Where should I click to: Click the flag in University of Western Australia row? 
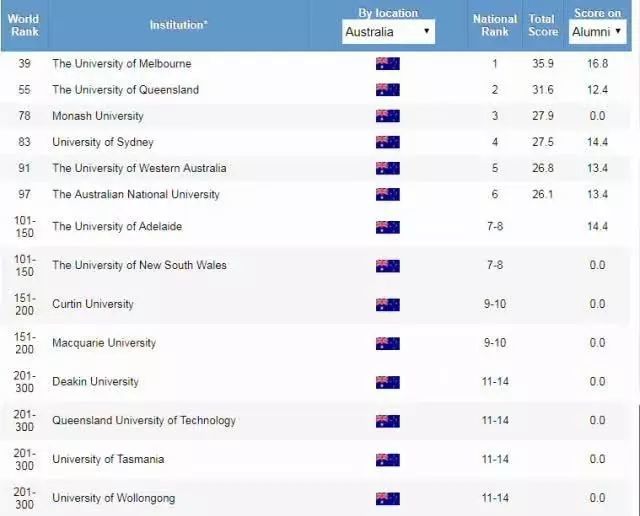(388, 168)
